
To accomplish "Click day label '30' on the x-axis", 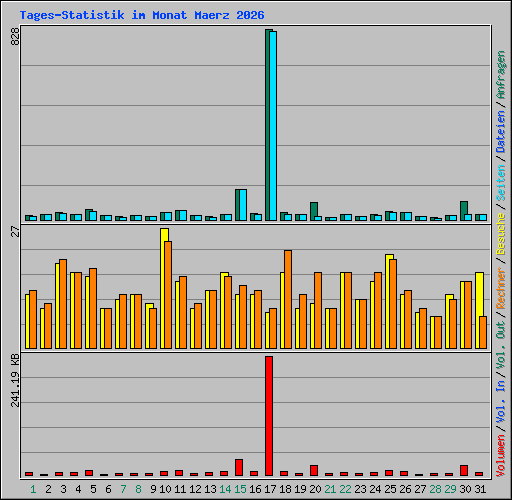I will [x=465, y=489].
